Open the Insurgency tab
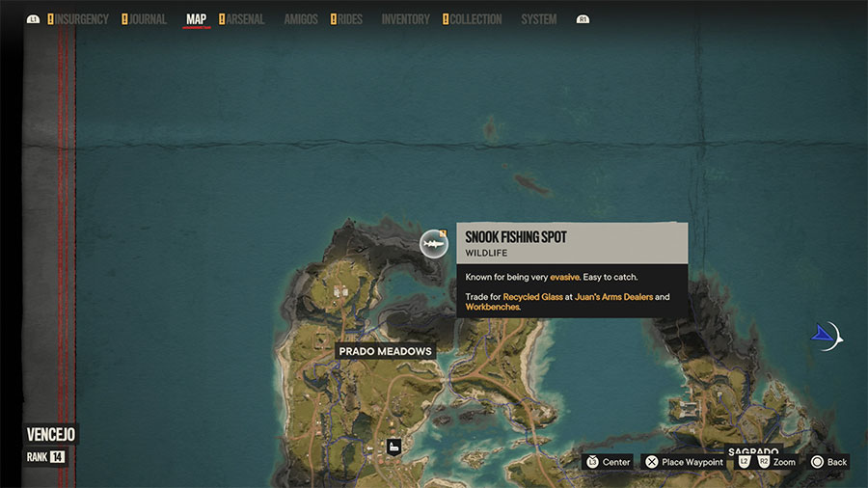The width and height of the screenshot is (868, 488). click(x=78, y=19)
